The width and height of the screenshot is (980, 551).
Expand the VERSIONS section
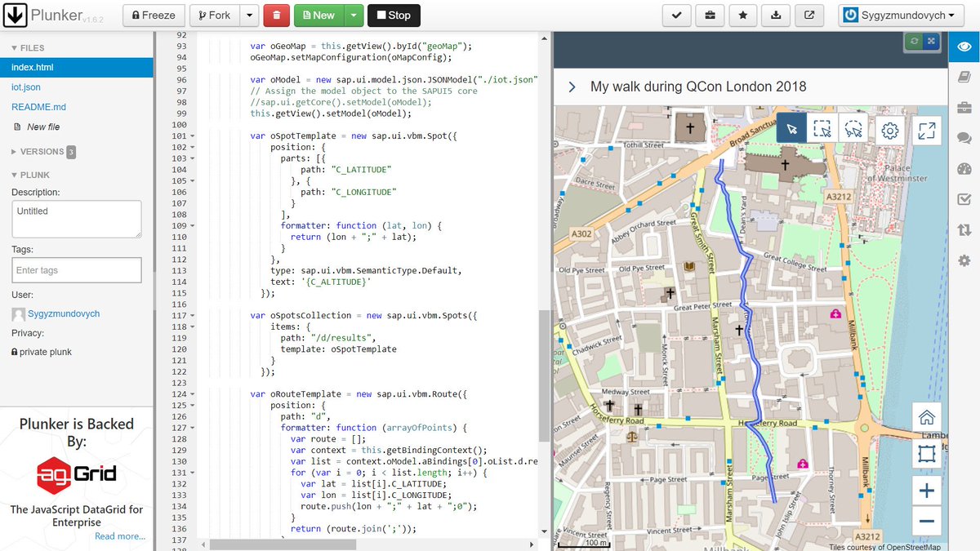coord(38,152)
